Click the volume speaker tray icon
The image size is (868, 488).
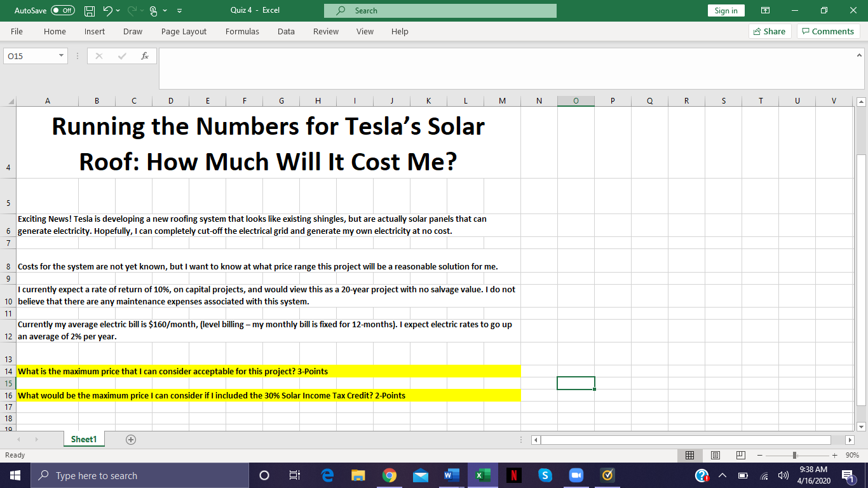(x=783, y=475)
